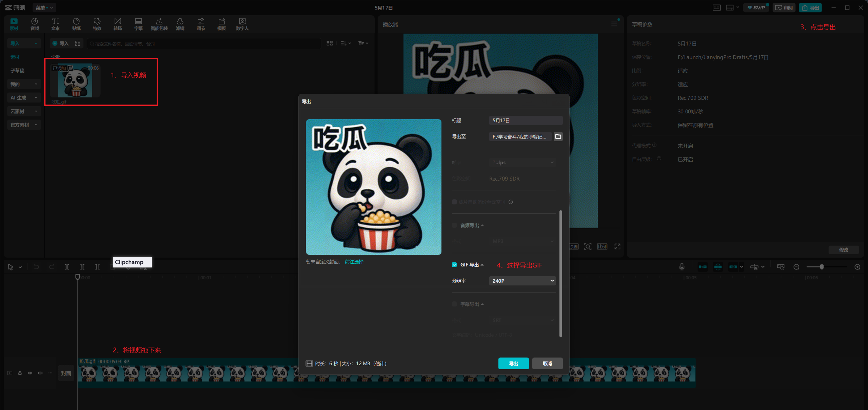
Task: Check the 字幕导出 subtitle export checkbox
Action: click(454, 304)
